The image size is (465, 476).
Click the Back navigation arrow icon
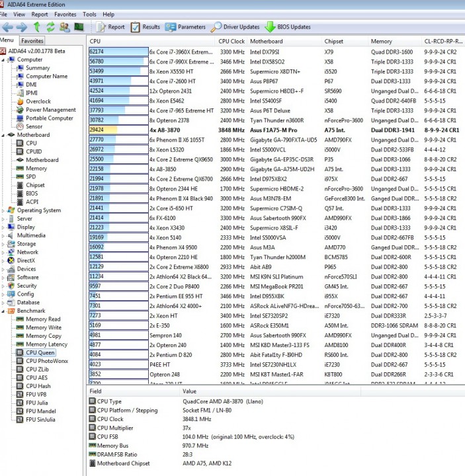[7, 27]
